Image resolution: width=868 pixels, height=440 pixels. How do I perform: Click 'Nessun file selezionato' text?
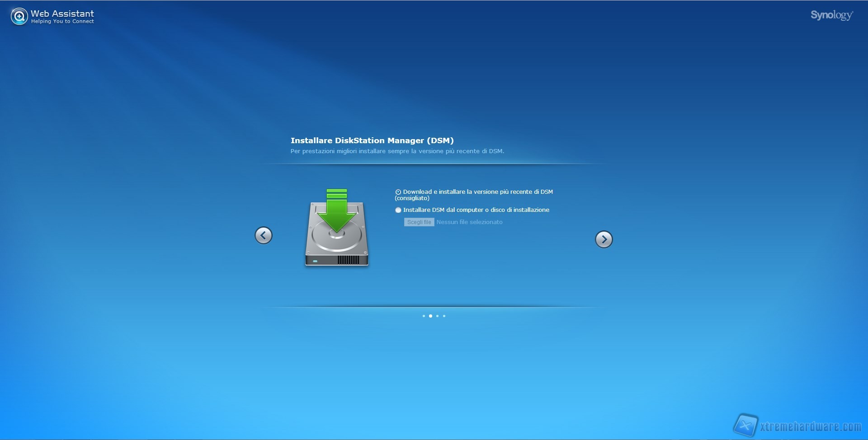(469, 222)
